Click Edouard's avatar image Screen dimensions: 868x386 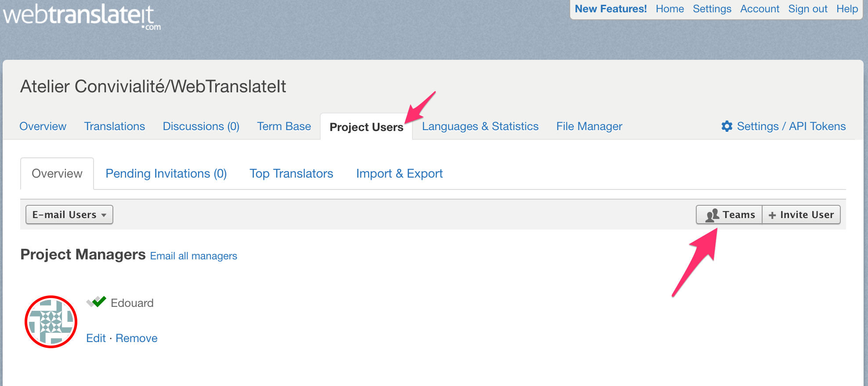click(x=51, y=322)
